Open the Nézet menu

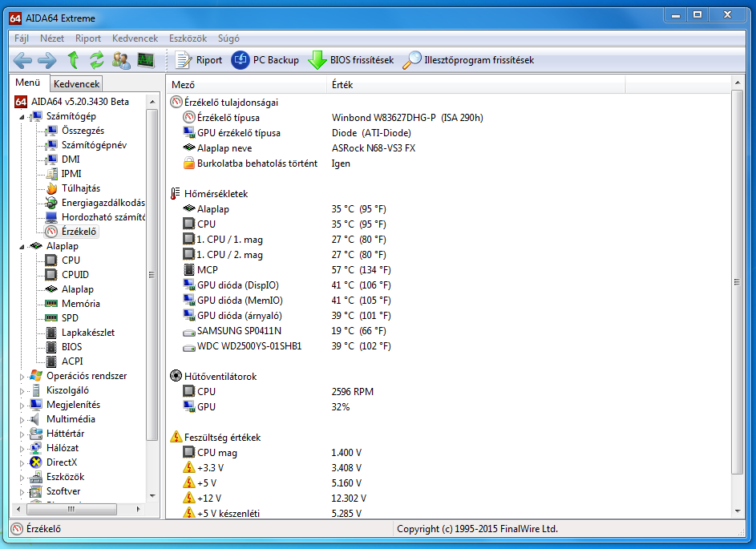coord(52,38)
